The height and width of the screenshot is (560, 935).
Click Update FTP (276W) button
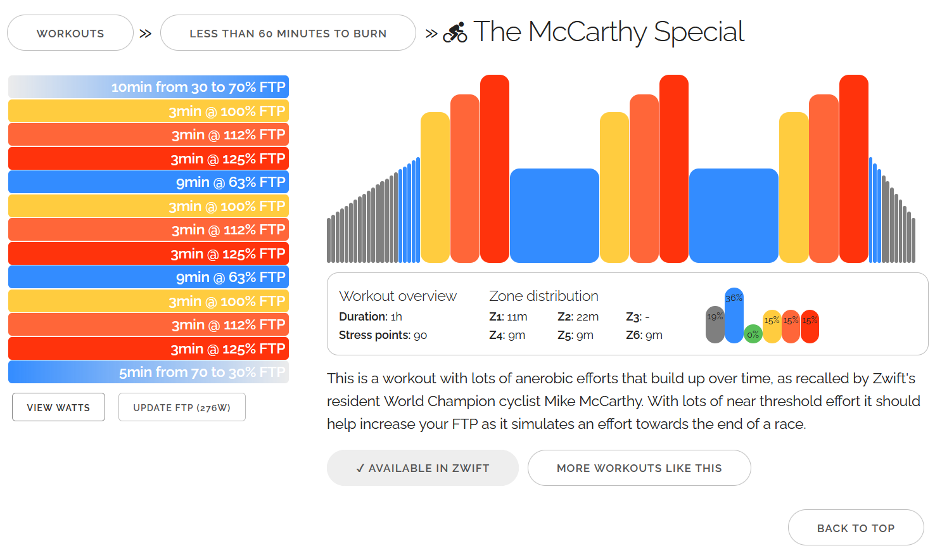[x=182, y=407]
